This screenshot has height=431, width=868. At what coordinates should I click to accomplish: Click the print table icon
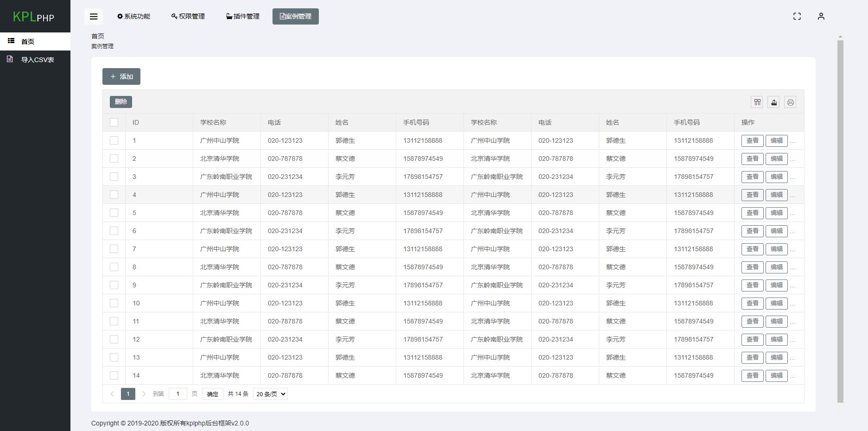click(x=791, y=102)
